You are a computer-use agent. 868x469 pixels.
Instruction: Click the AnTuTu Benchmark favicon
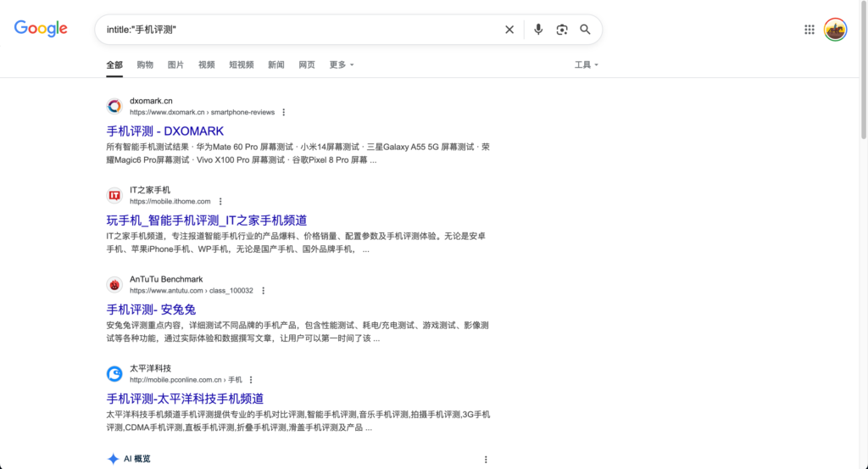(x=114, y=285)
